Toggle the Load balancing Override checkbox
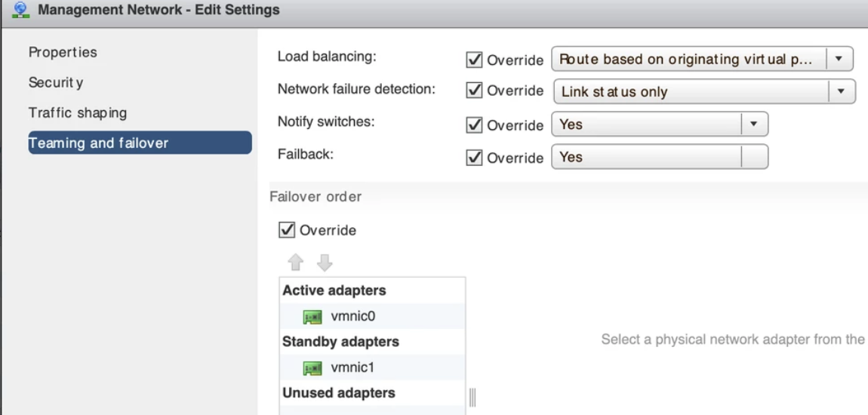Image resolution: width=868 pixels, height=415 pixels. click(x=475, y=60)
